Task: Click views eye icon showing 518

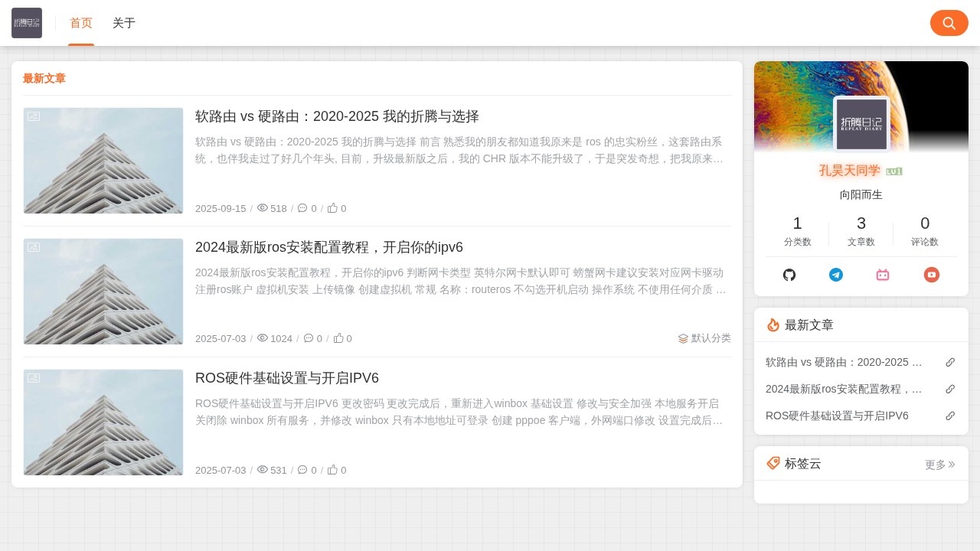Action: tap(263, 208)
